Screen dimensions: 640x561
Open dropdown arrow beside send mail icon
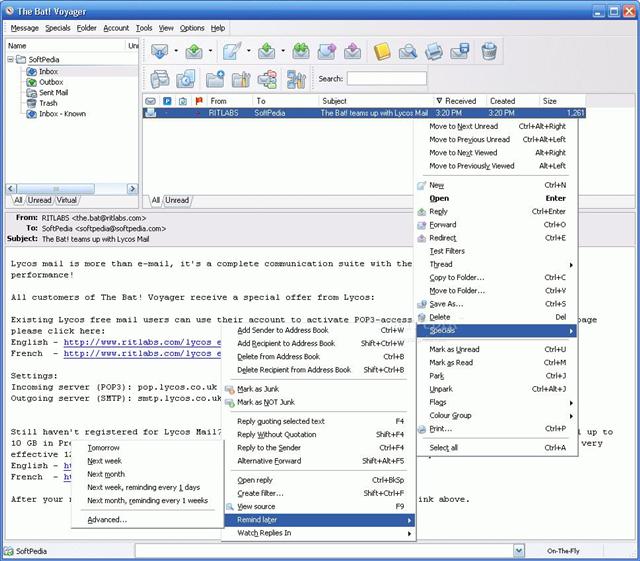211,51
